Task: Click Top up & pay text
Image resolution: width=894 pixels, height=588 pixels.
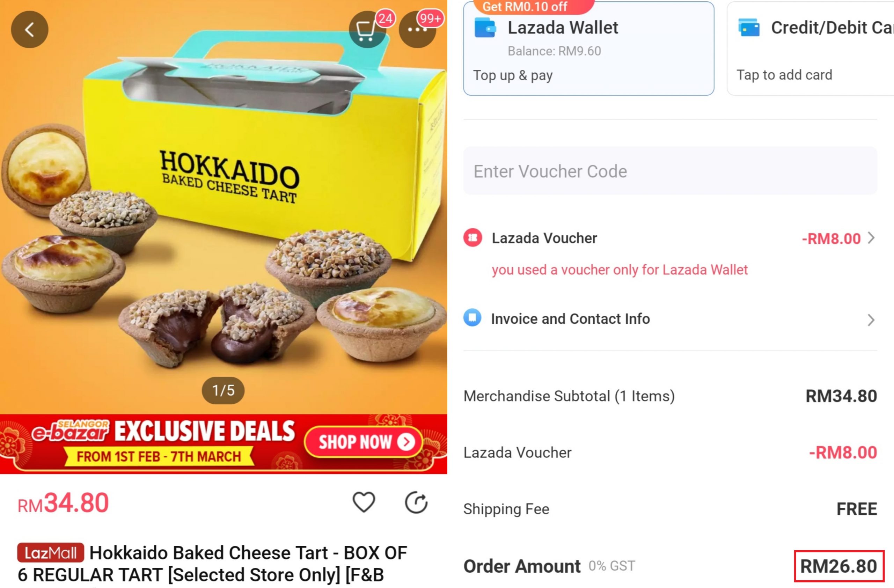Action: pyautogui.click(x=513, y=75)
